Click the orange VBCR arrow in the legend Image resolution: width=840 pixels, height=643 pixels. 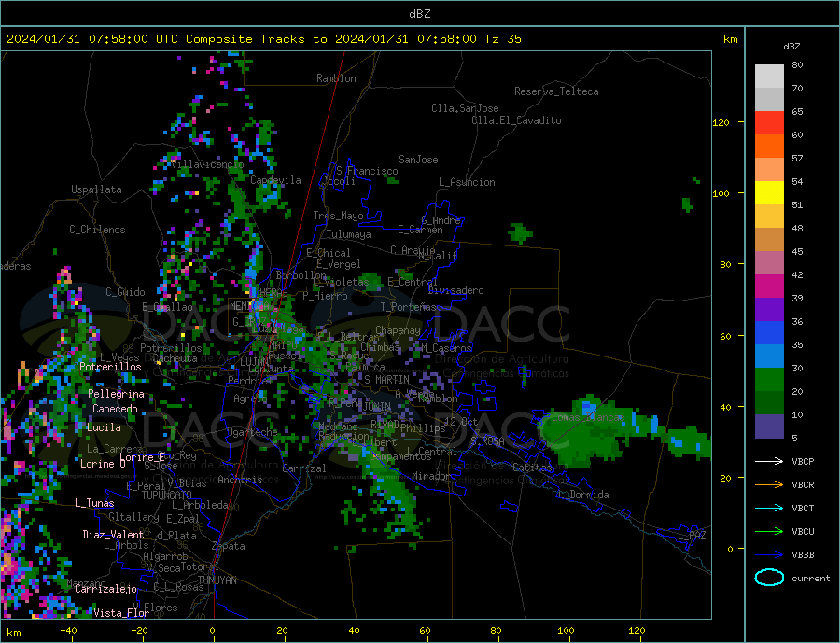click(x=769, y=485)
